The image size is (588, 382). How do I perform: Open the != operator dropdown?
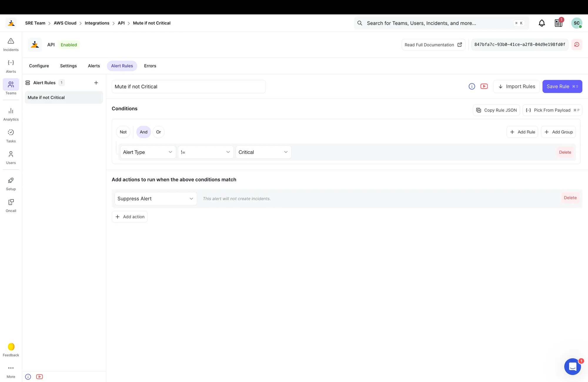pos(206,152)
